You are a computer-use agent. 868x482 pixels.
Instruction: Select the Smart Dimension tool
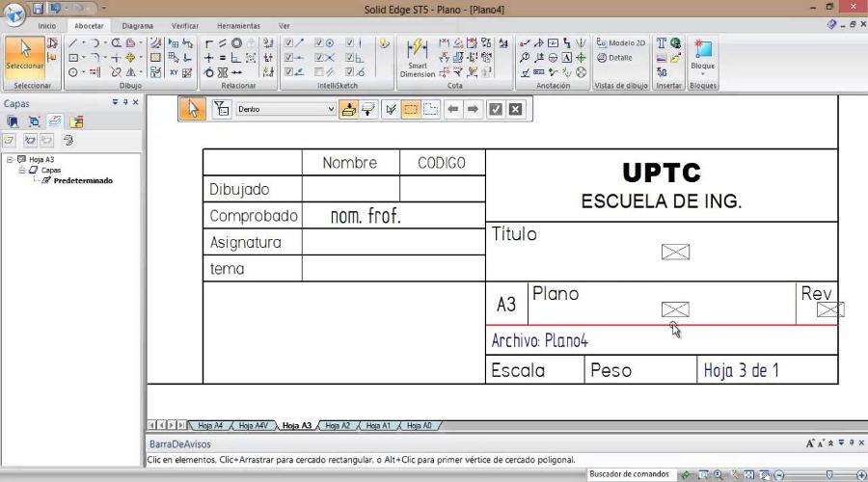pyautogui.click(x=417, y=58)
